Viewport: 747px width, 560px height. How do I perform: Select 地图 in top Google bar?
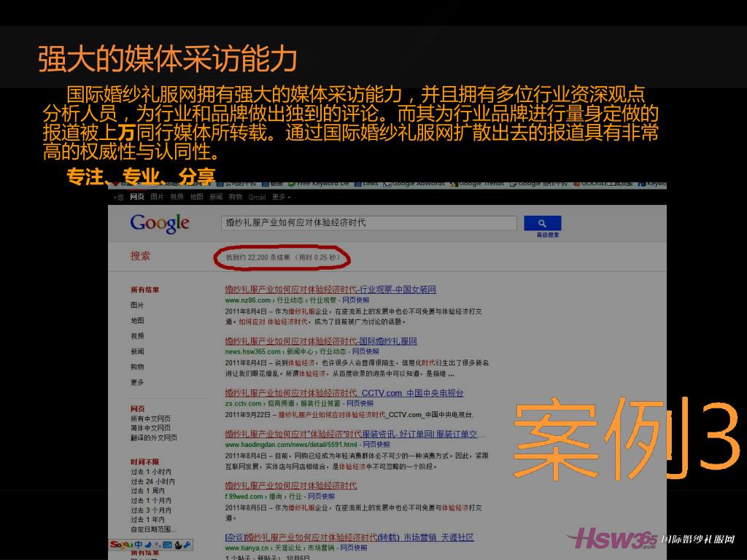click(196, 197)
